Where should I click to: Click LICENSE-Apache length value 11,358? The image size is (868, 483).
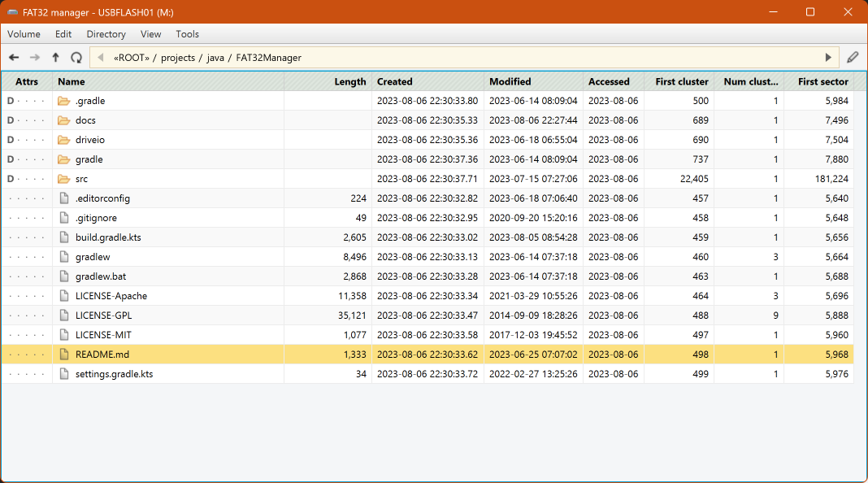[352, 296]
